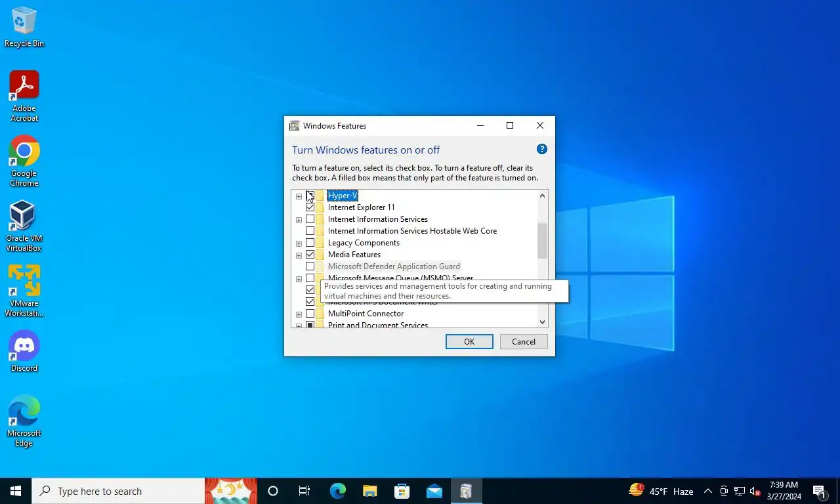
Task: Open the weather widget showing 45°F Haze
Action: tap(661, 491)
